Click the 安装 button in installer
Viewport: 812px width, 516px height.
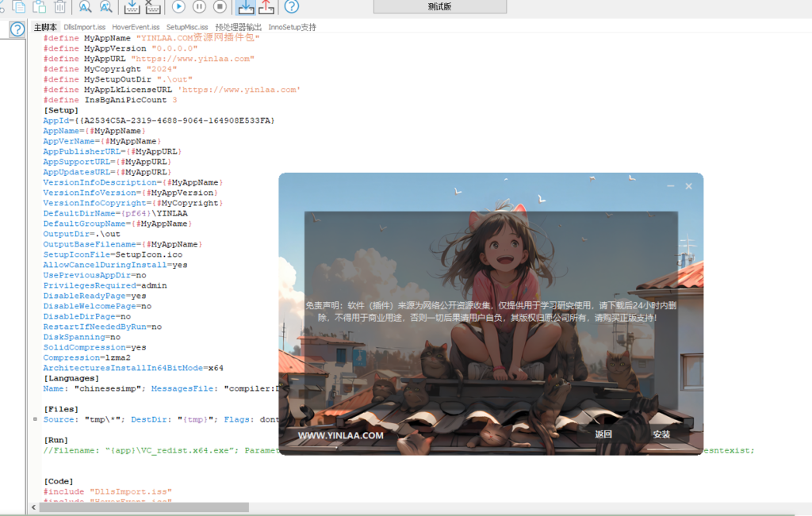(x=661, y=434)
